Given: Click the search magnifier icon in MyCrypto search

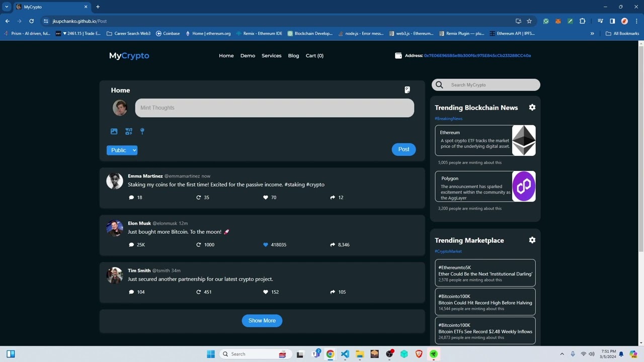Looking at the screenshot, I should (x=440, y=85).
